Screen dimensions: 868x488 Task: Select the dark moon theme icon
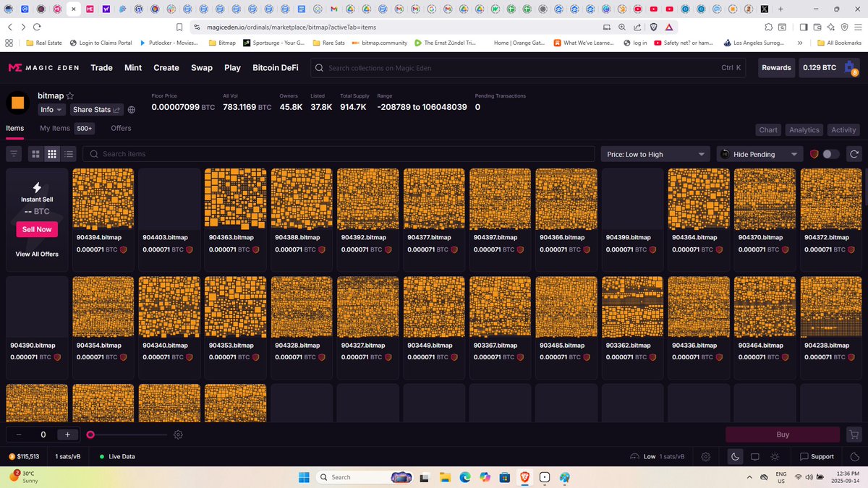pos(735,457)
